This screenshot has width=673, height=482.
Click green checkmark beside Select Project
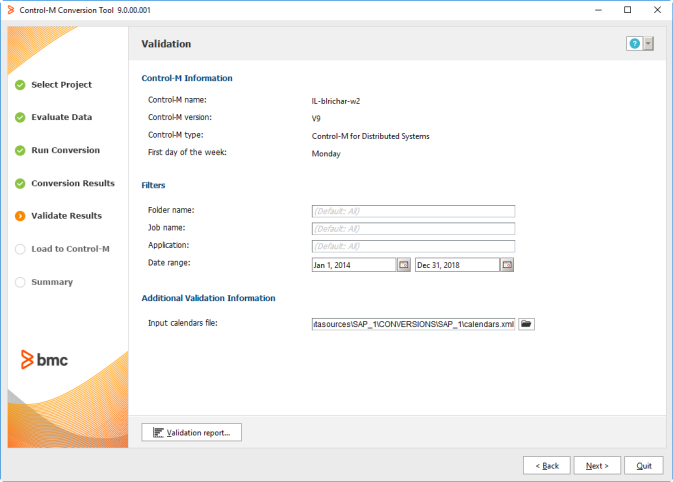(x=20, y=85)
